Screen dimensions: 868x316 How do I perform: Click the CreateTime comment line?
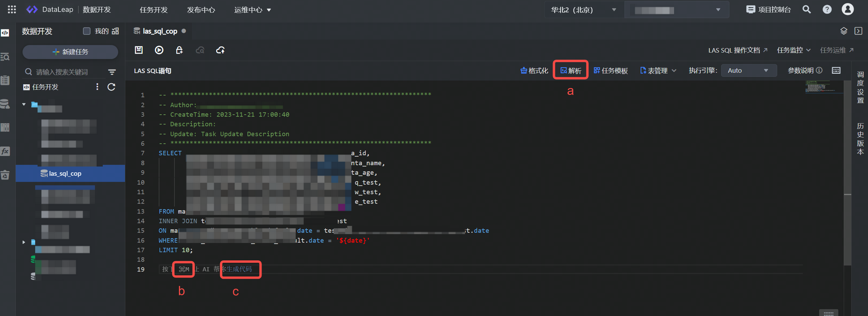click(x=224, y=115)
